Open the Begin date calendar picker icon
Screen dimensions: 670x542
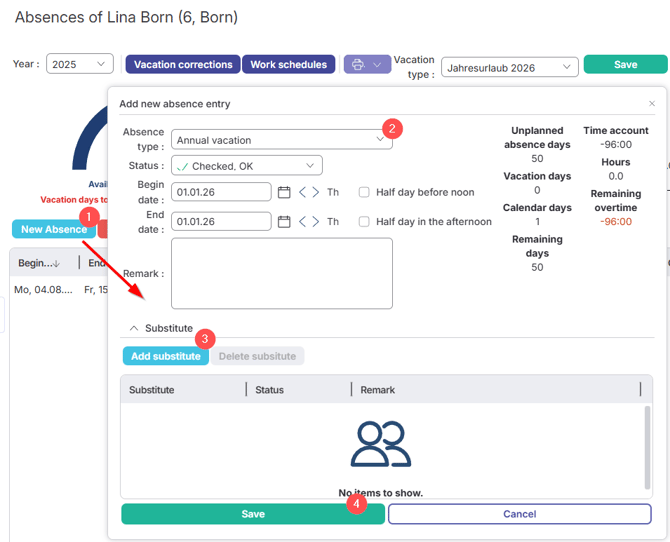(284, 192)
